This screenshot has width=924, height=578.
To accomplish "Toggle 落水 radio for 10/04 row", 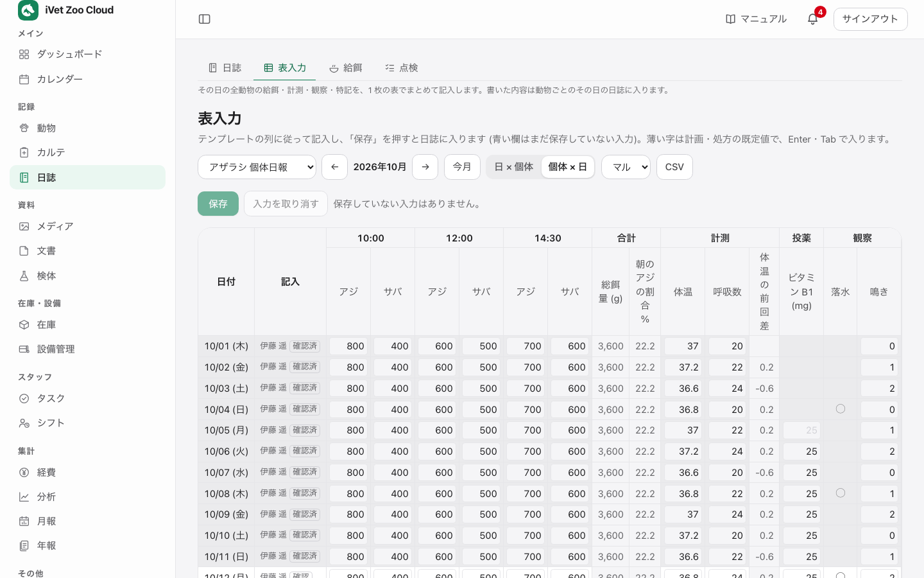I will coord(841,409).
